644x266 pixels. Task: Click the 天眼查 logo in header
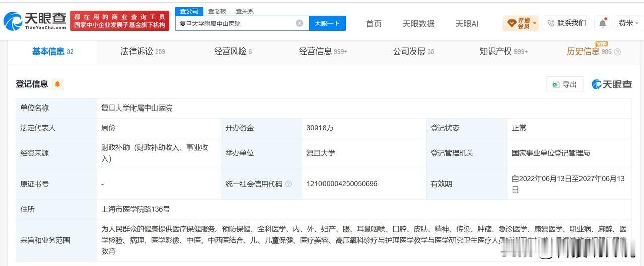click(x=34, y=21)
